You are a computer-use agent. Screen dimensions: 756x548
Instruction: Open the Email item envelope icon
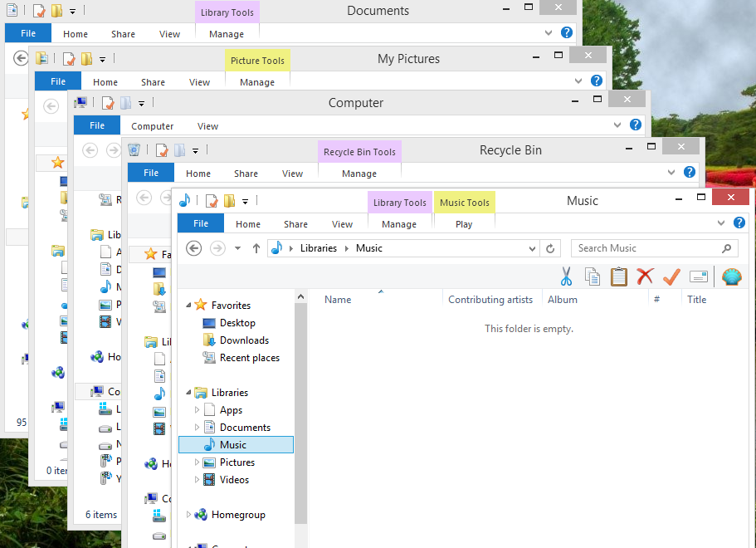(x=698, y=276)
